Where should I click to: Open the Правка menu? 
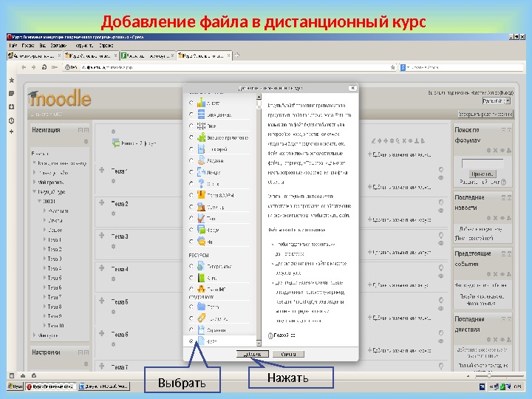pos(28,45)
